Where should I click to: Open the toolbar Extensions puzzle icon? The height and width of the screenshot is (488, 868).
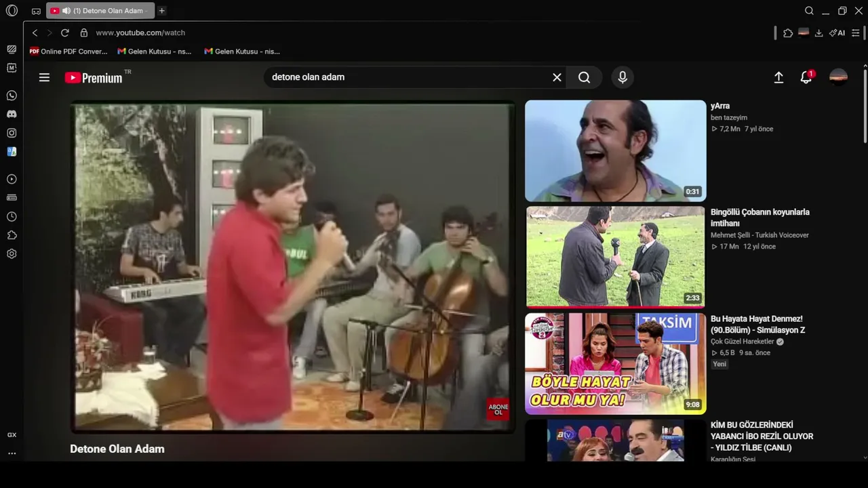[788, 33]
